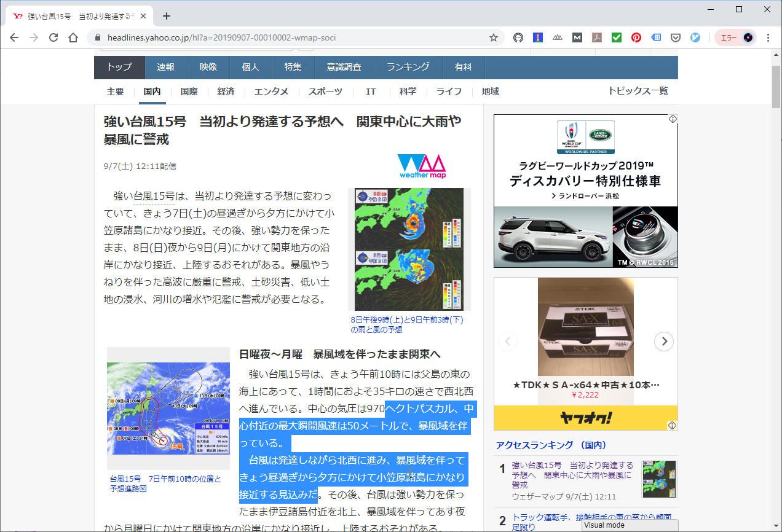Open the ランキング navigation tab
The image size is (782, 532).
coord(408,68)
